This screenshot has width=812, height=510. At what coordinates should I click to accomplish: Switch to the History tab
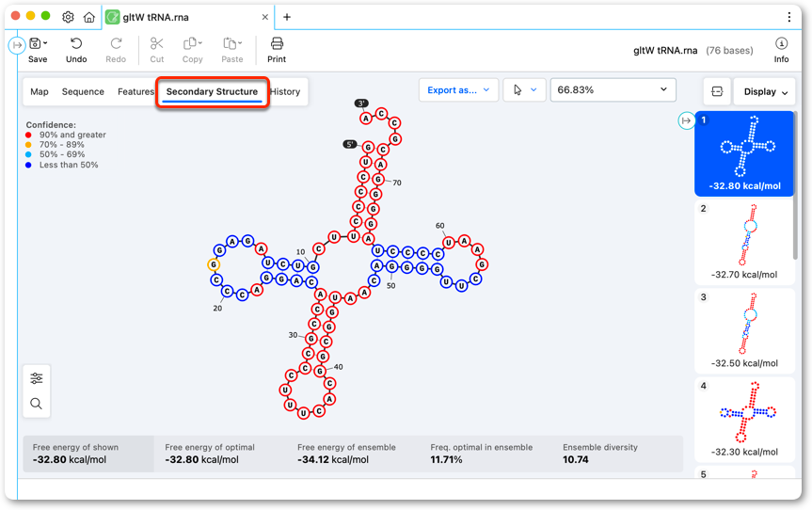click(x=285, y=91)
